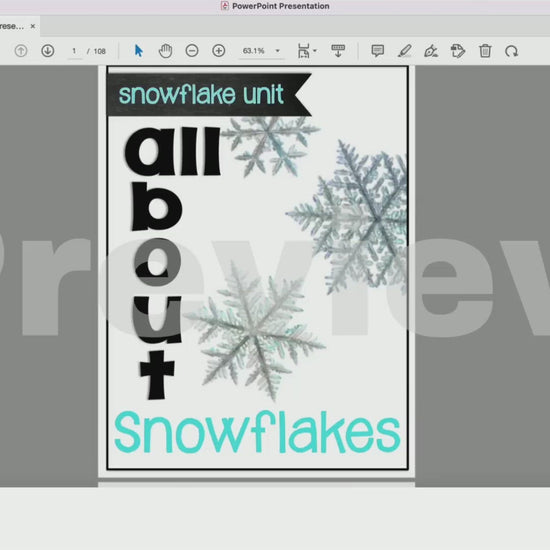Activate the hand pan tool
This screenshot has height=550, width=550.
(165, 51)
